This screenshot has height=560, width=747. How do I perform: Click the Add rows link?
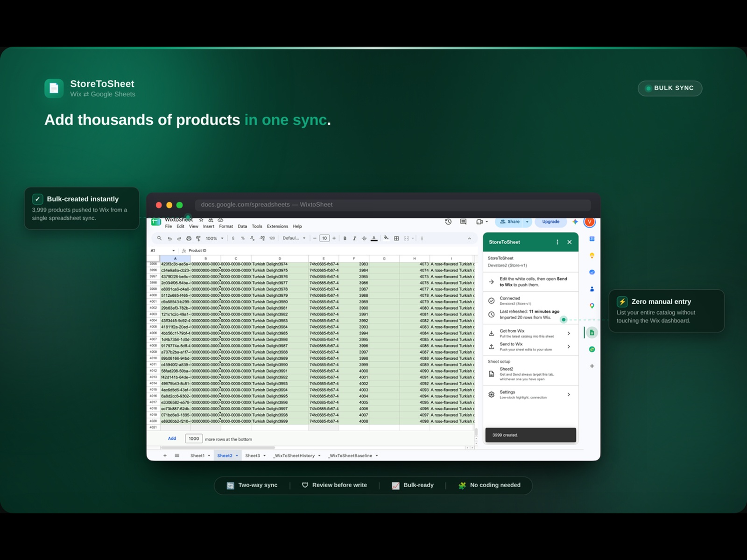coord(172,439)
